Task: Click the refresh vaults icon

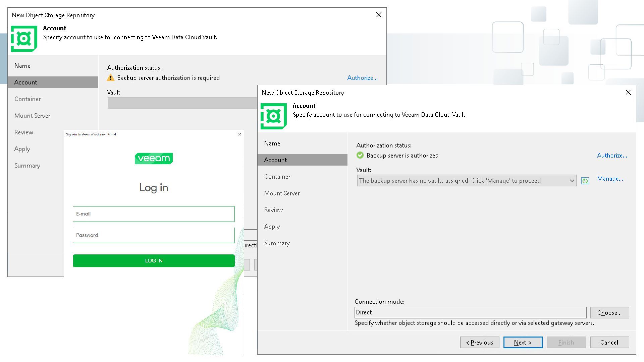Action: 585,181
